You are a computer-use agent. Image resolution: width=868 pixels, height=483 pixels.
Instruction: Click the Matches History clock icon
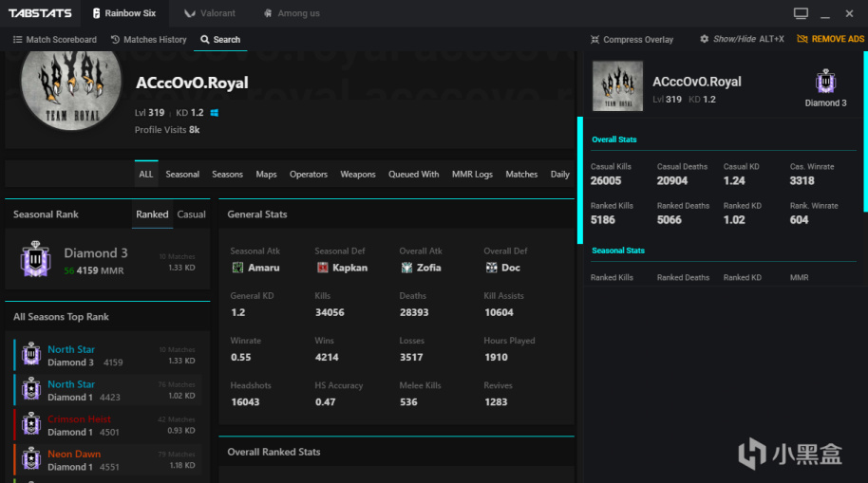pos(115,39)
